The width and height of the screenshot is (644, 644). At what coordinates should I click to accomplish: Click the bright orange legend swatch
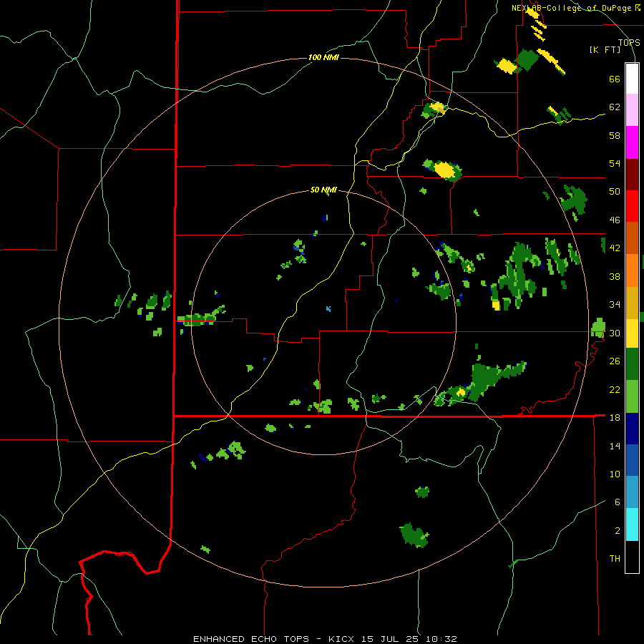[x=632, y=270]
